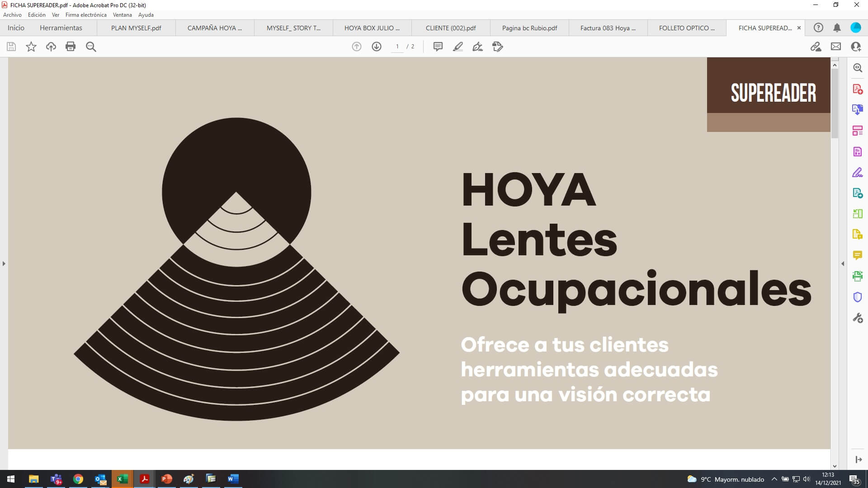Open the Help question mark icon

818,28
